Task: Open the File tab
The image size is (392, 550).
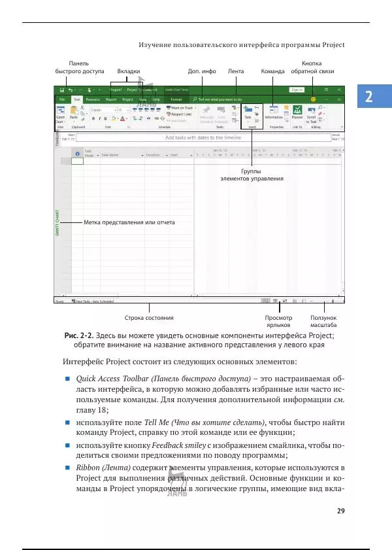Action: [x=62, y=99]
